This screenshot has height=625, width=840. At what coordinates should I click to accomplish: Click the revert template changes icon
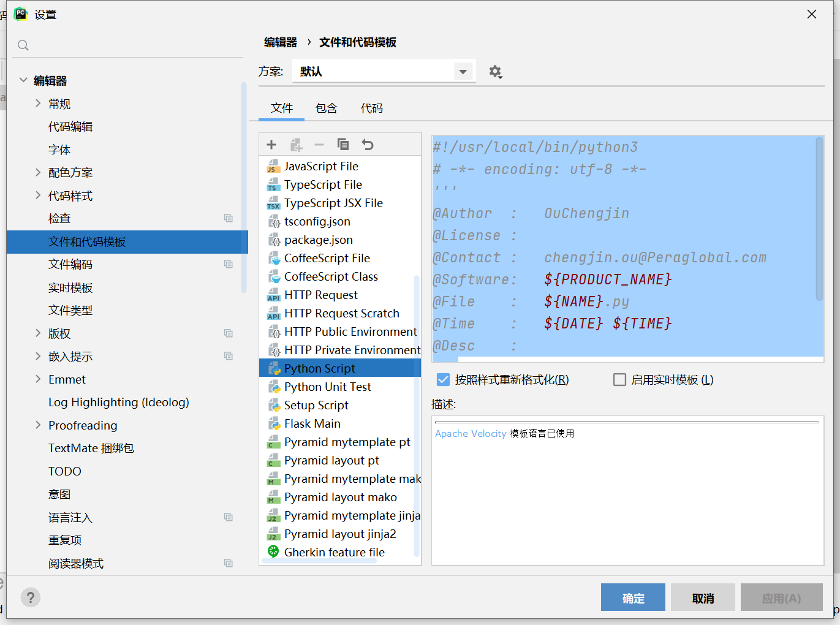coord(368,145)
